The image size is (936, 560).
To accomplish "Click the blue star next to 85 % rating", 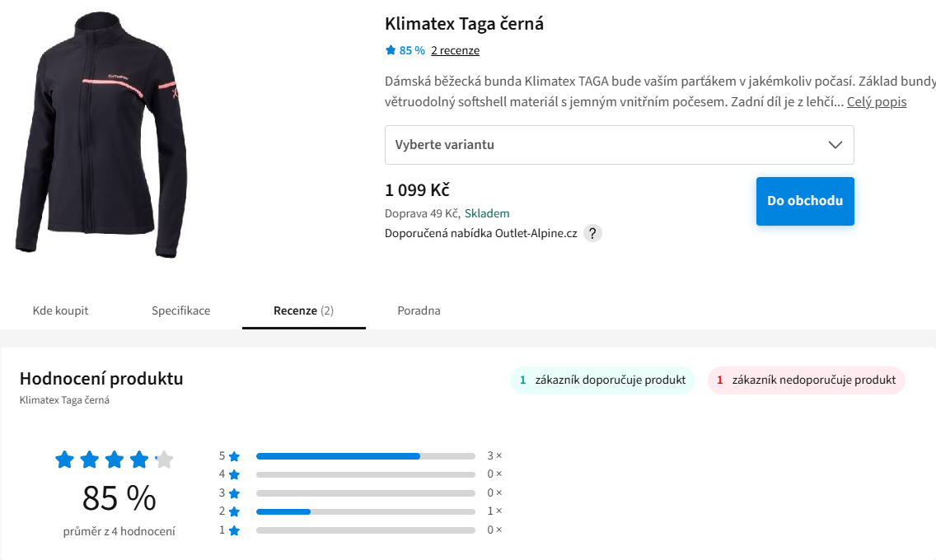I will click(391, 50).
